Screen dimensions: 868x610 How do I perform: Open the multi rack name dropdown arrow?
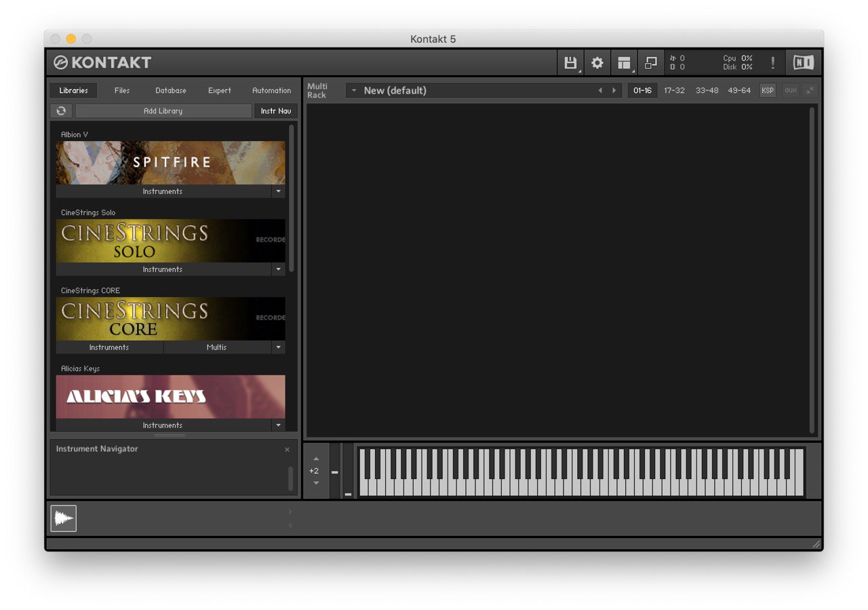coord(353,90)
